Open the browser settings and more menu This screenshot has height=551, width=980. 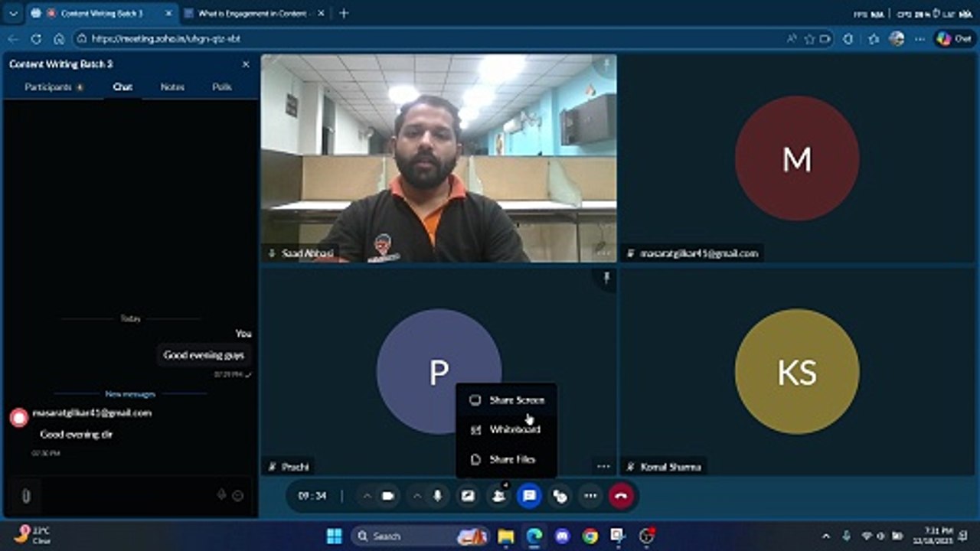[x=920, y=39]
